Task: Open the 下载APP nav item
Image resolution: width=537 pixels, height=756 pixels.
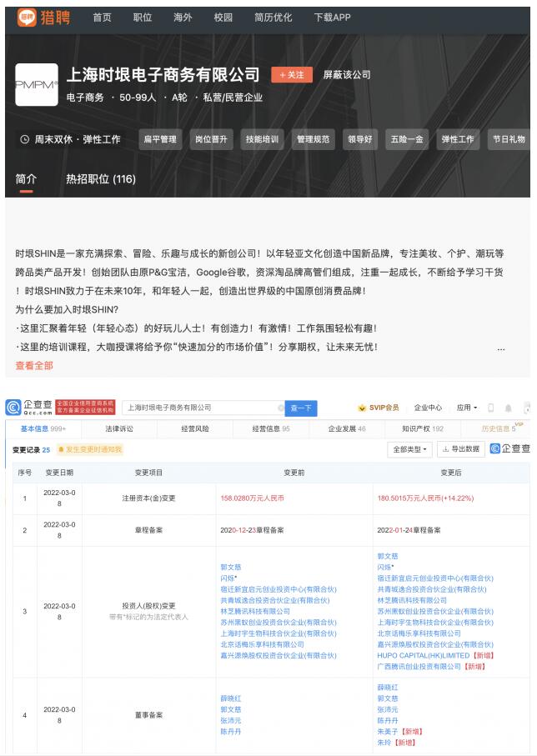Action: [x=333, y=18]
